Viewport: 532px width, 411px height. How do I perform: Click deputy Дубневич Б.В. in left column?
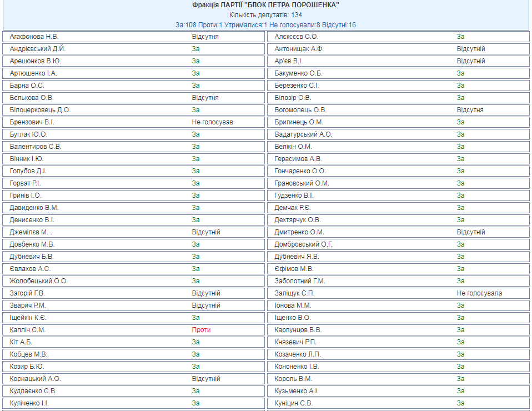(32, 257)
